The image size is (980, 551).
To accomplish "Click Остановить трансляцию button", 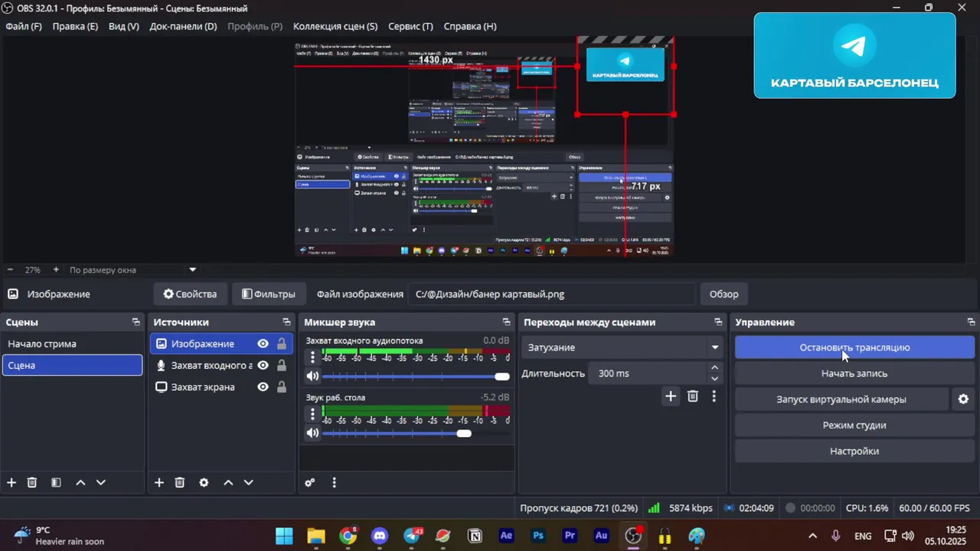I will [854, 347].
